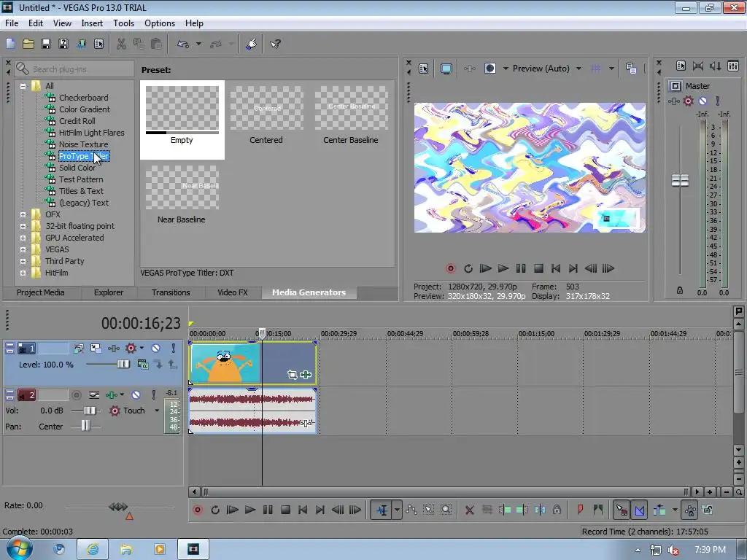Collapse the All plug-ins folder
This screenshot has height=560, width=747.
click(x=23, y=86)
